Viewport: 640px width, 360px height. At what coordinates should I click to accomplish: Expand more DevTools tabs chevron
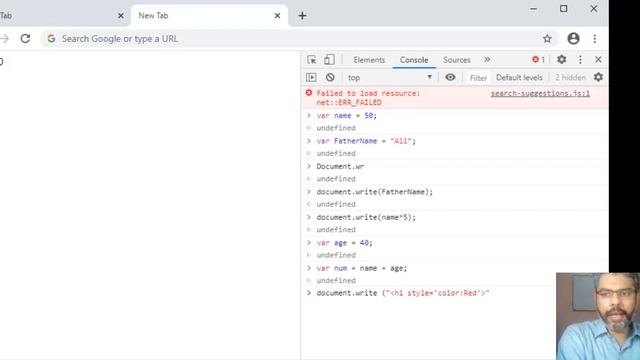pyautogui.click(x=487, y=60)
